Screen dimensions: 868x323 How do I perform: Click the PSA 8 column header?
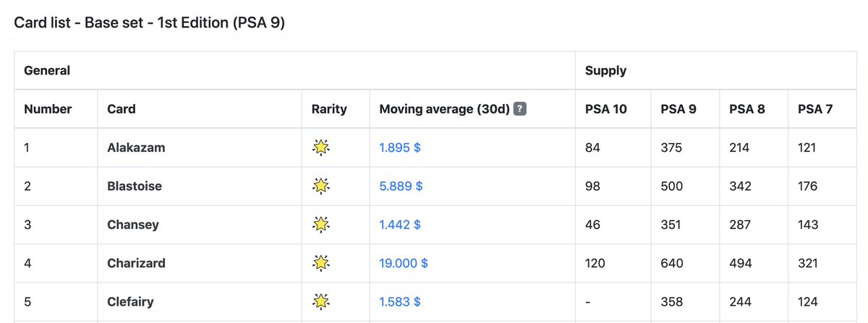pos(747,109)
